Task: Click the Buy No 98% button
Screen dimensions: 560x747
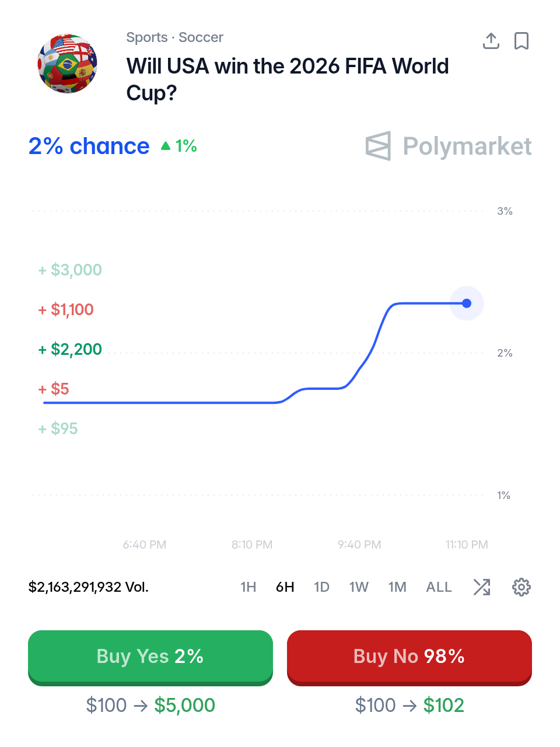Action: 409,657
